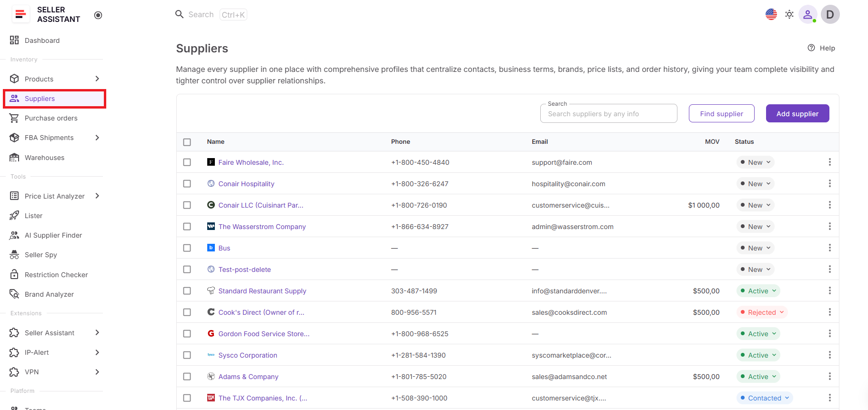The height and width of the screenshot is (410, 868).
Task: Click the Help question mark icon
Action: click(811, 48)
